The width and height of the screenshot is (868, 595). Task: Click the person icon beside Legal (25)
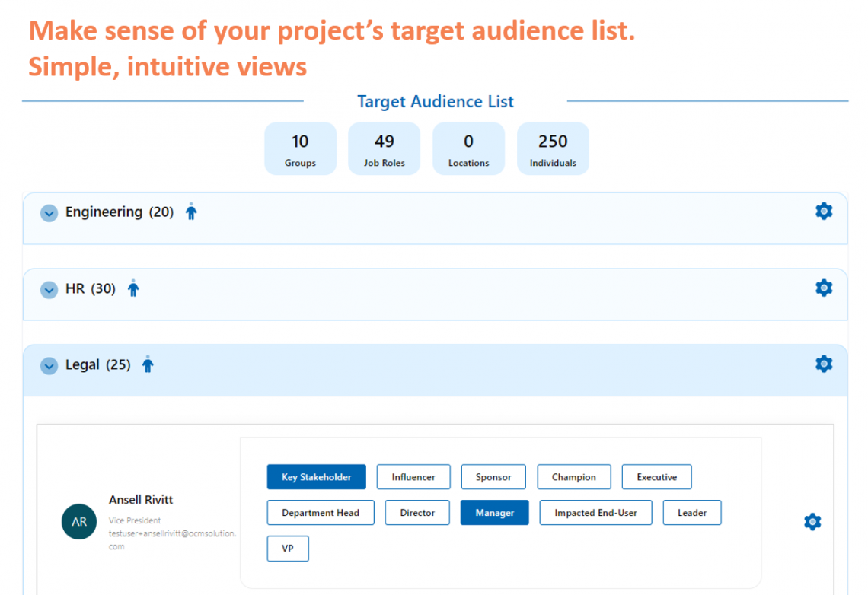coord(147,364)
